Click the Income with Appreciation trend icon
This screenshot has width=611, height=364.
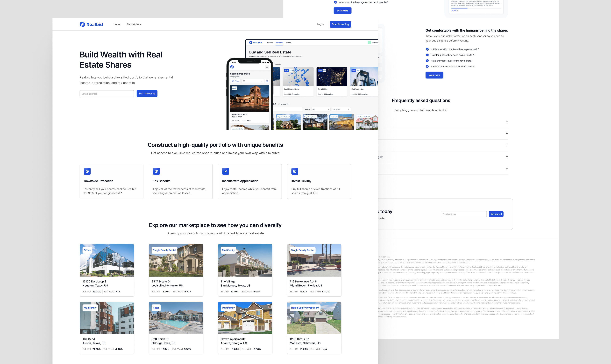[x=225, y=171]
